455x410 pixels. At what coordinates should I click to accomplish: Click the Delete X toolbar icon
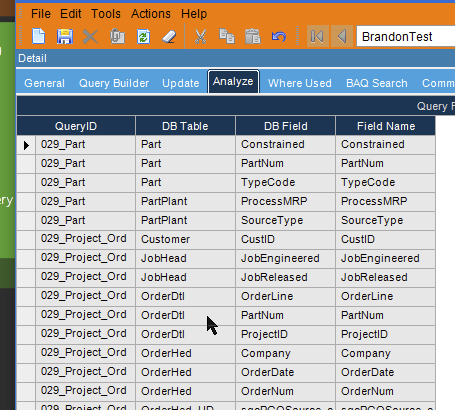pyautogui.click(x=90, y=36)
